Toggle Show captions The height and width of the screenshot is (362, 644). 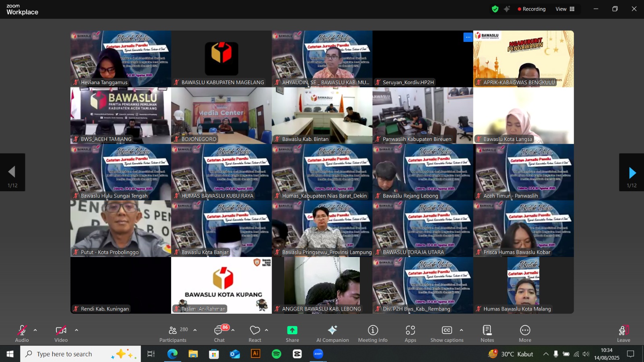click(x=447, y=334)
